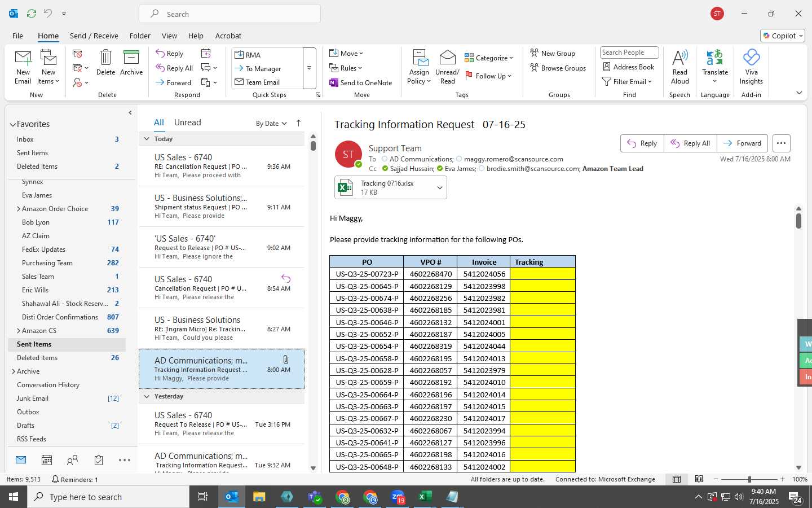Screen dimensions: 812x508
Task: Open the Rules dropdown
Action: pos(346,68)
